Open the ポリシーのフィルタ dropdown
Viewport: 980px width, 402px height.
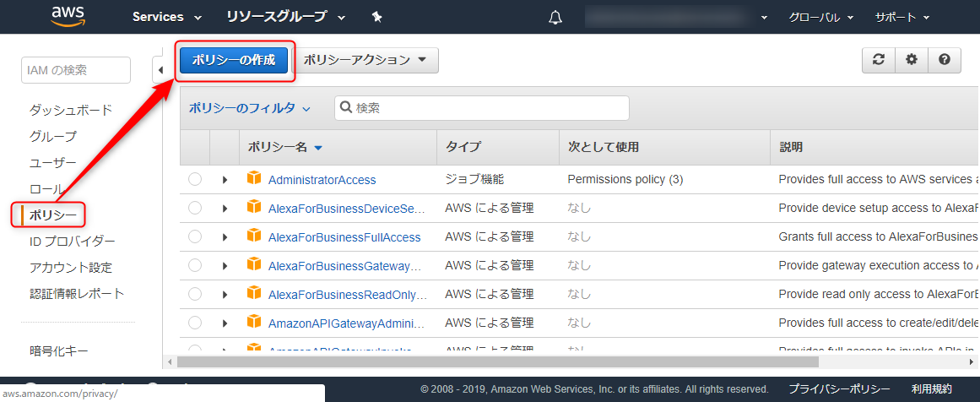click(249, 108)
